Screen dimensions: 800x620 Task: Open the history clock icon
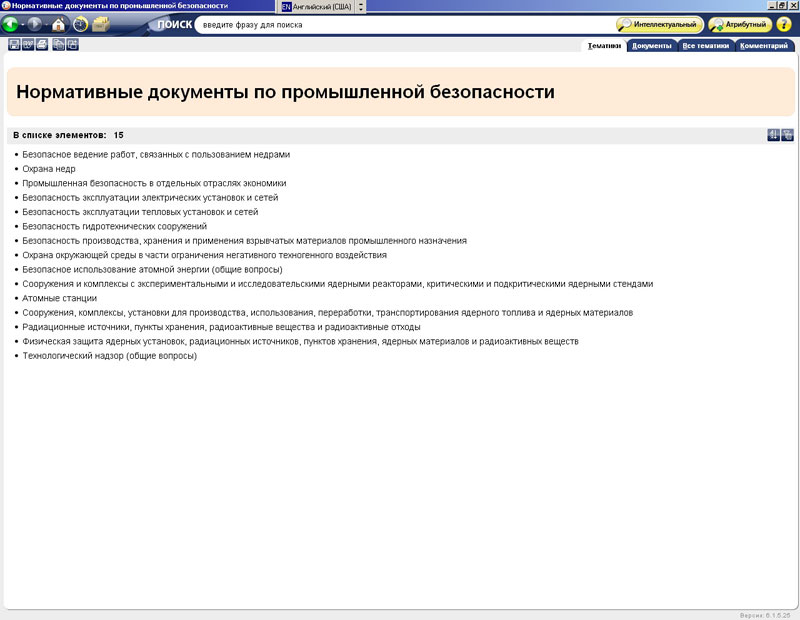(80, 24)
